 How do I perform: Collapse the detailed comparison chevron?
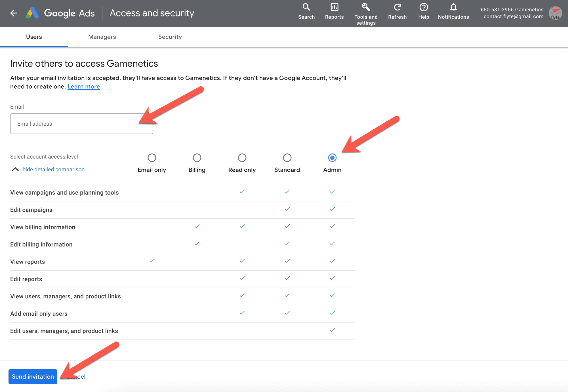click(x=15, y=169)
